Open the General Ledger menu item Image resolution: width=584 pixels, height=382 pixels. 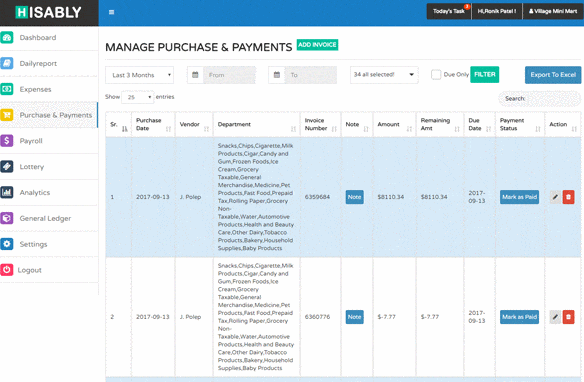[48, 218]
